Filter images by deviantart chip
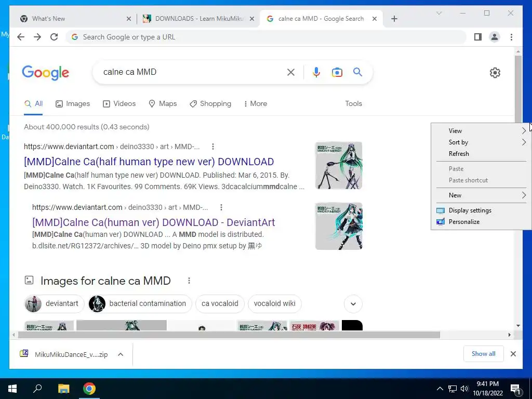 point(54,303)
